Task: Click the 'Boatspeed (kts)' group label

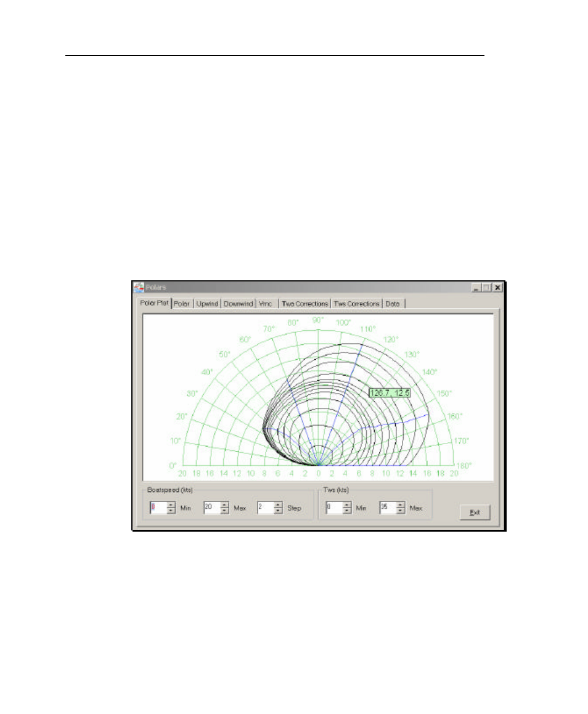Action: click(170, 490)
